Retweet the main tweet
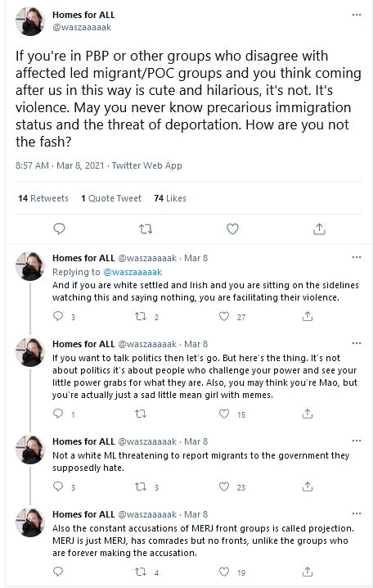The height and width of the screenshot is (588, 373). [146, 228]
